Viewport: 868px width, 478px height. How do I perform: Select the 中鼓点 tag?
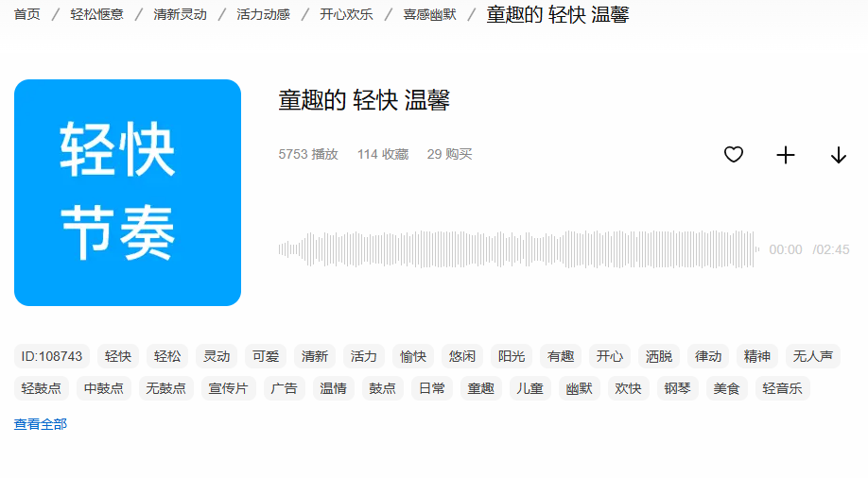point(103,388)
